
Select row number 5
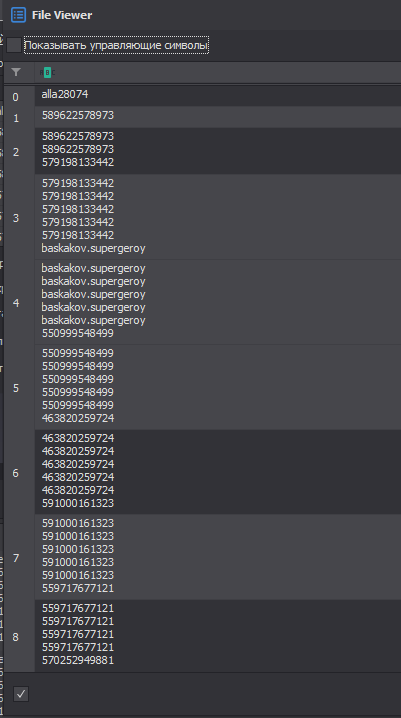tap(16, 388)
